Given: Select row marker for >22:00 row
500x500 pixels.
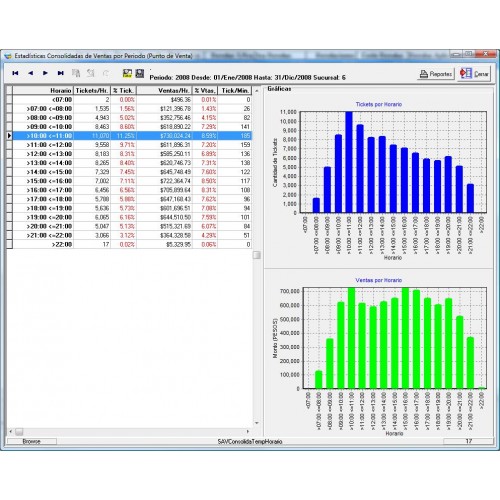Looking at the screenshot, I should coord(9,244).
